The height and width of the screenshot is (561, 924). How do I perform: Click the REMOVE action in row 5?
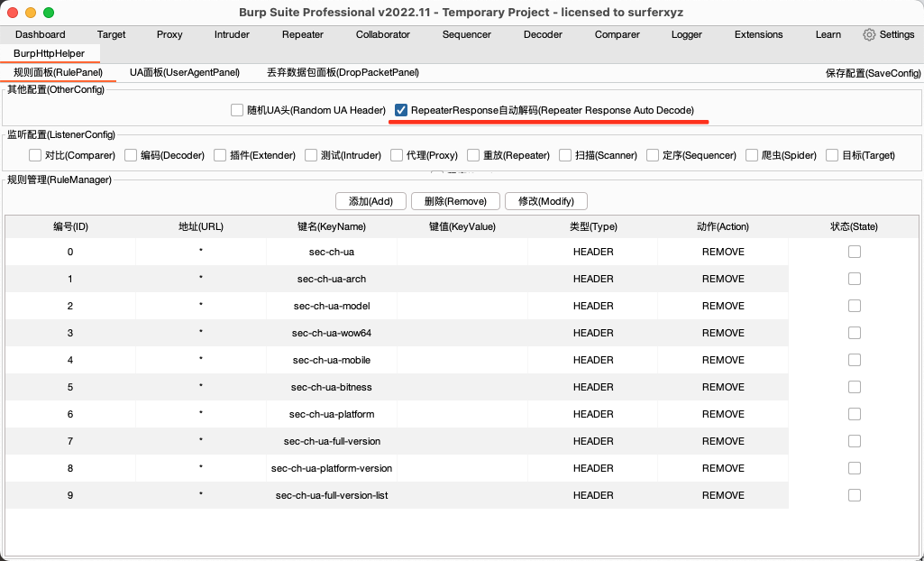point(723,387)
